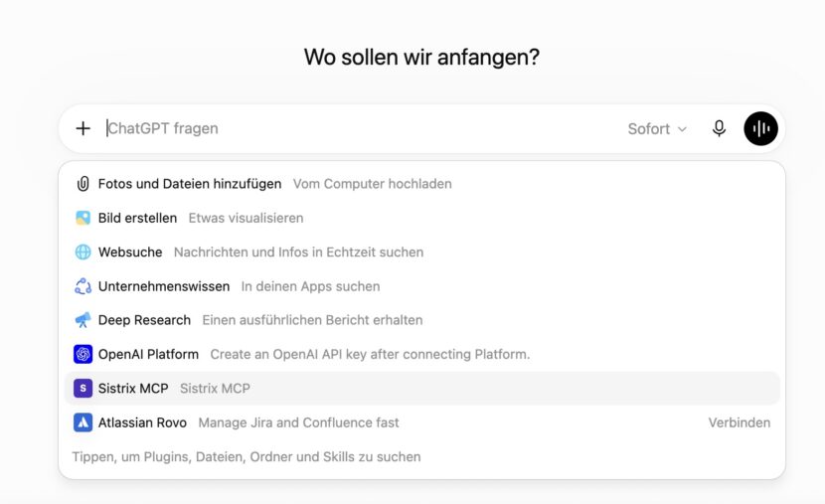The width and height of the screenshot is (825, 504).
Task: Click the plus icon in the prompt bar
Action: point(83,128)
